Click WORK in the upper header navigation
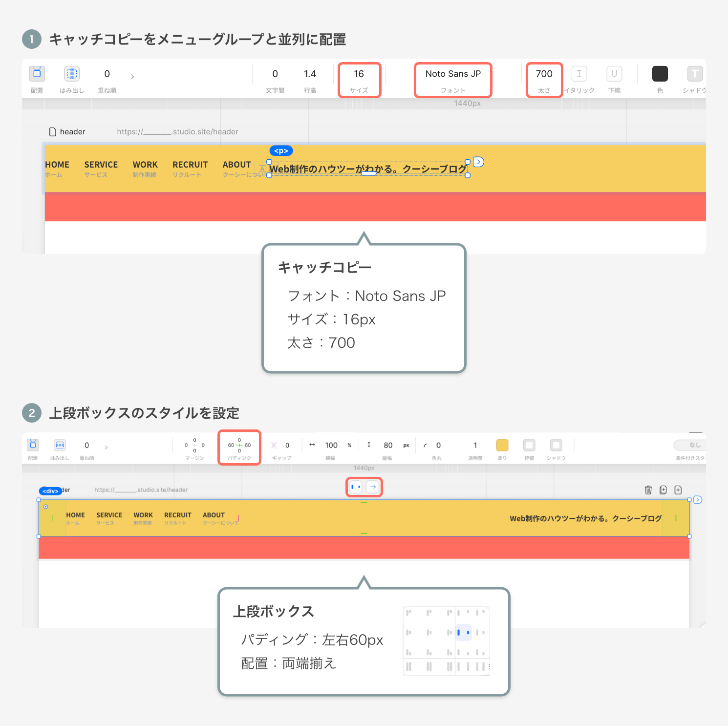 (x=145, y=165)
